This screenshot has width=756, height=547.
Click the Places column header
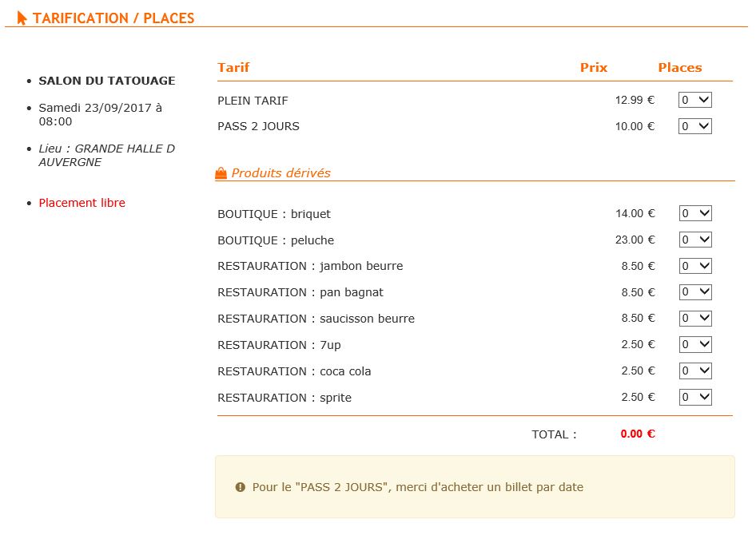coord(680,67)
